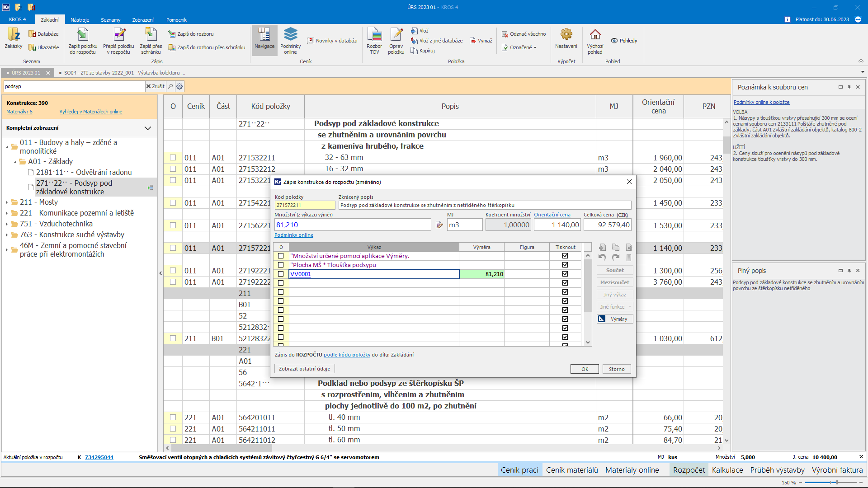Expand the Kompletní zobrazení dropdown
Screen dimensions: 868x488
click(147, 128)
